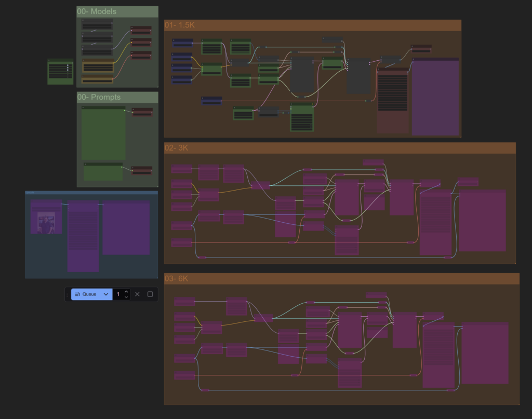The image size is (532, 419).
Task: Increase the queue batch count
Action: tap(126, 292)
